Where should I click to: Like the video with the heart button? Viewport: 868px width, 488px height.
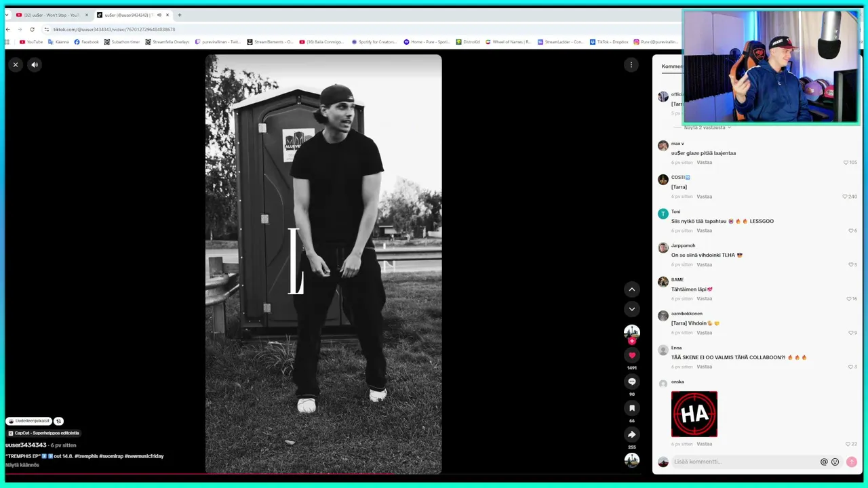coord(632,355)
